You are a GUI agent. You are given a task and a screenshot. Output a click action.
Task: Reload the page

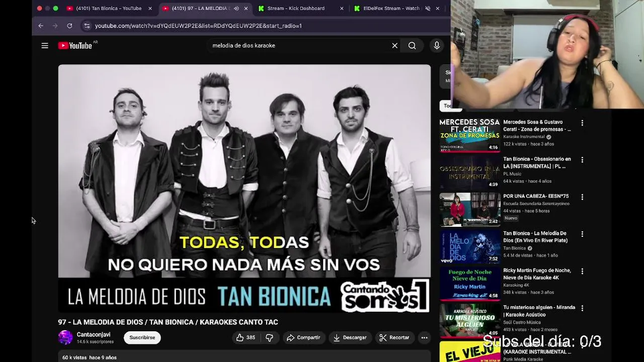coord(69,26)
